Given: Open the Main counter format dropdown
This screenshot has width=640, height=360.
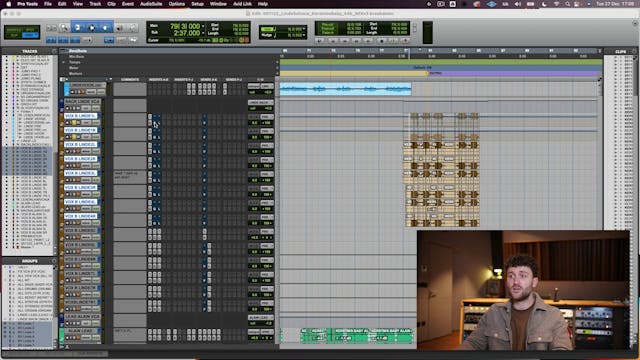Looking at the screenshot, I should [203, 26].
